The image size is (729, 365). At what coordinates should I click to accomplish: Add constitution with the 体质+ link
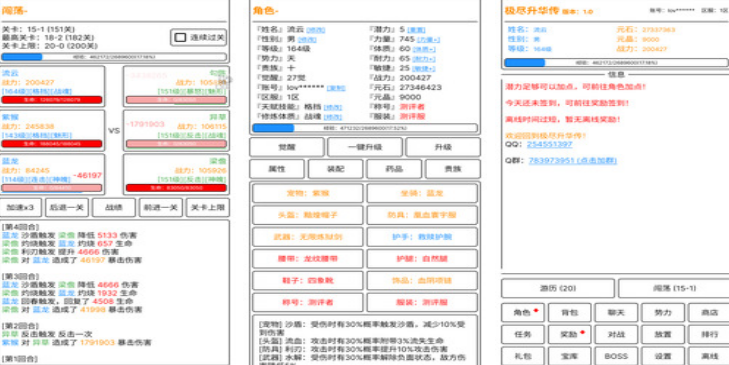coord(424,49)
